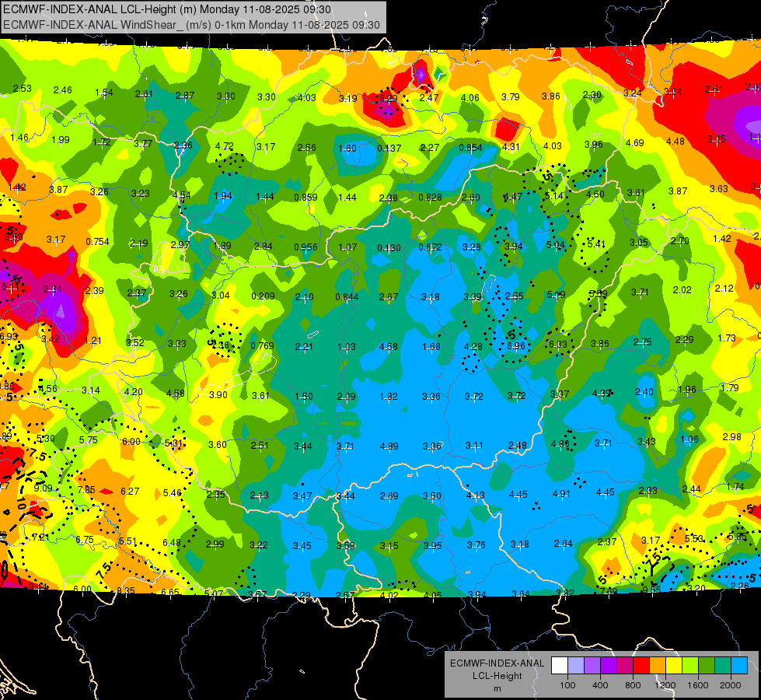Click the wind shear value '3.95'

coord(432,545)
